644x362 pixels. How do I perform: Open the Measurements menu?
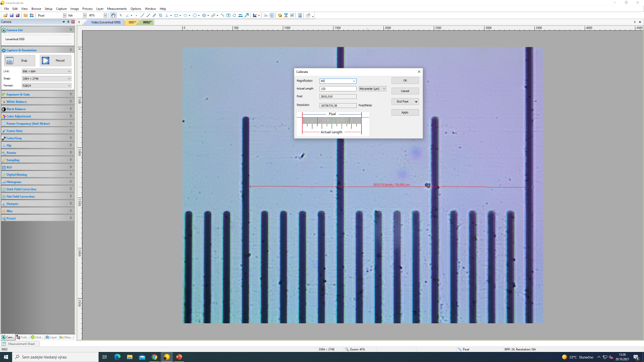click(x=117, y=9)
